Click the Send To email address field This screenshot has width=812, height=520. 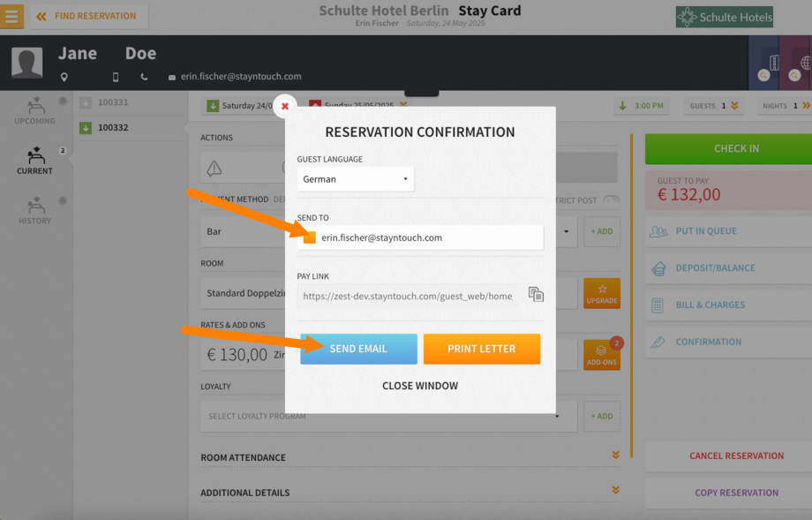pyautogui.click(x=420, y=237)
